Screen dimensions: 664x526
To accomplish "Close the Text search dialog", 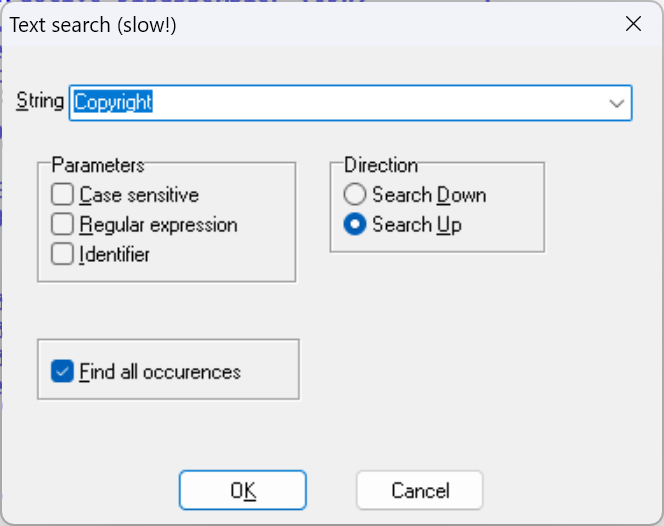I will click(633, 25).
